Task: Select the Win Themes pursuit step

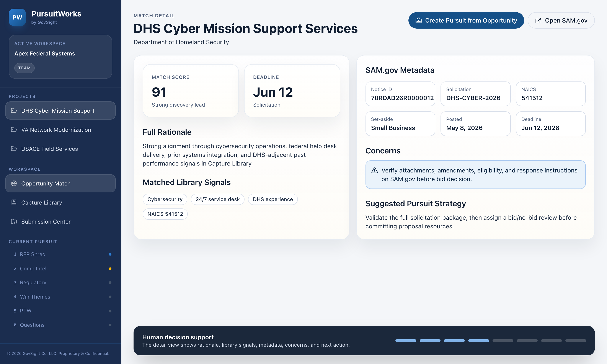Action: pos(60,297)
